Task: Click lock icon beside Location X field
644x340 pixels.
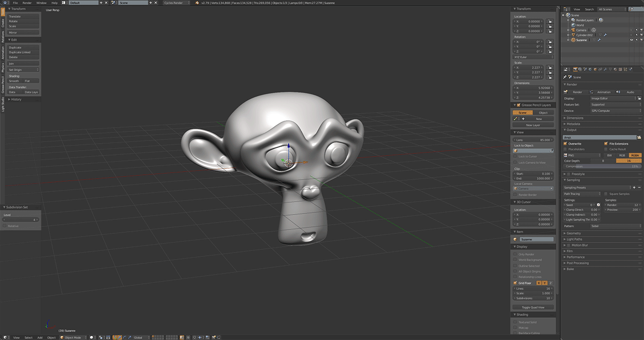Action: click(x=550, y=21)
